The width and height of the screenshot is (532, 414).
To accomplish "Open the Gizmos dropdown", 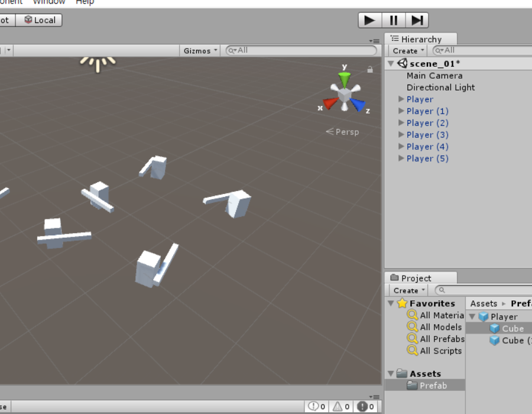I will pos(200,50).
